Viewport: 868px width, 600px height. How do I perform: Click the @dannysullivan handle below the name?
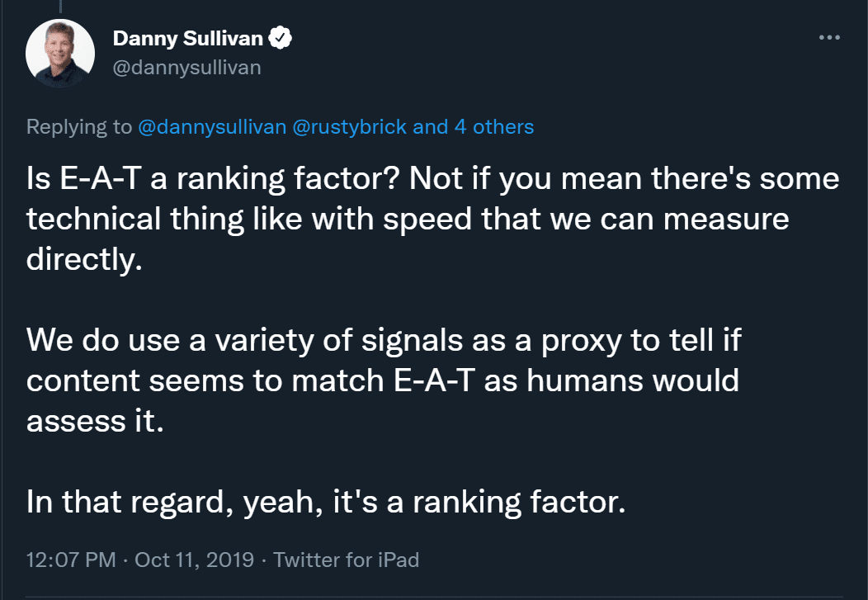[x=186, y=68]
